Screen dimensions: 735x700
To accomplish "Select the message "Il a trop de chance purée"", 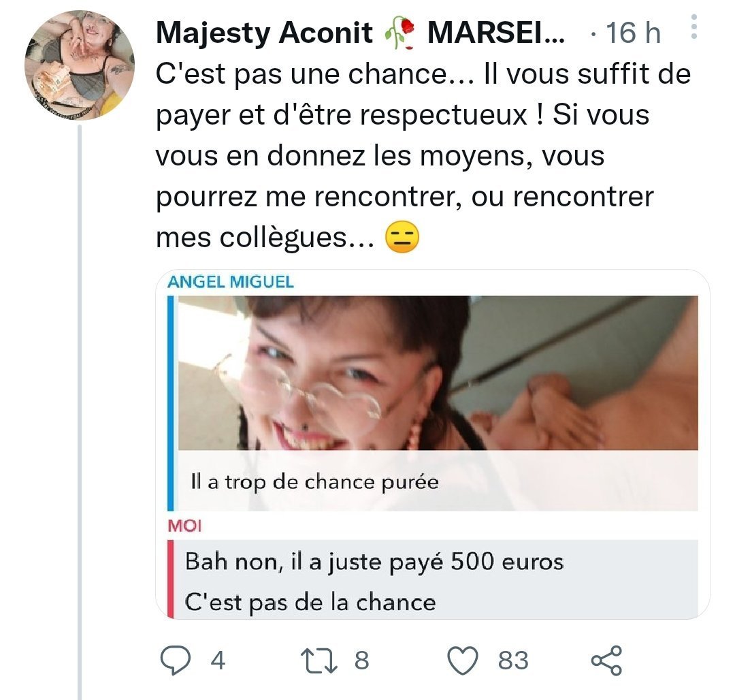I will tap(314, 483).
